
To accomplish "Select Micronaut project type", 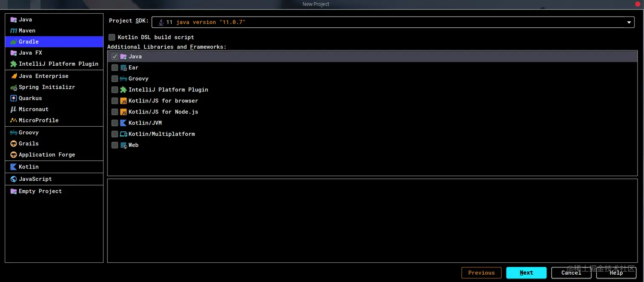I will click(x=54, y=109).
